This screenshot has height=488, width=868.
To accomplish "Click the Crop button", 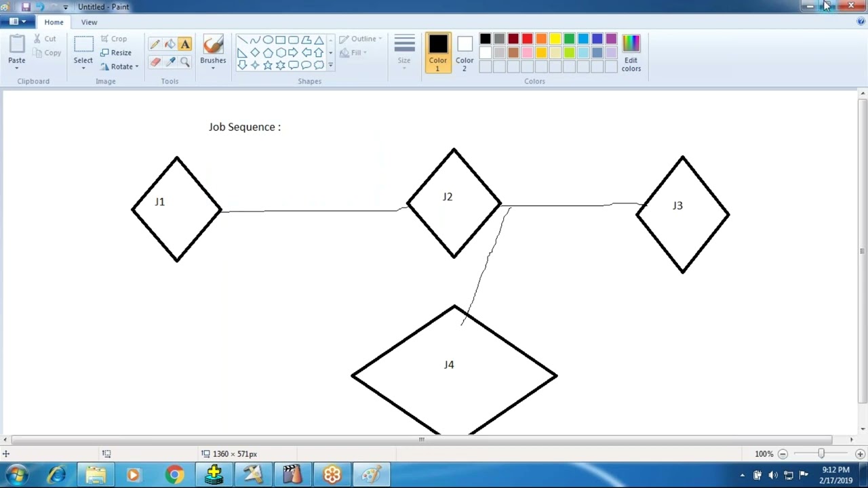I will pyautogui.click(x=113, y=39).
